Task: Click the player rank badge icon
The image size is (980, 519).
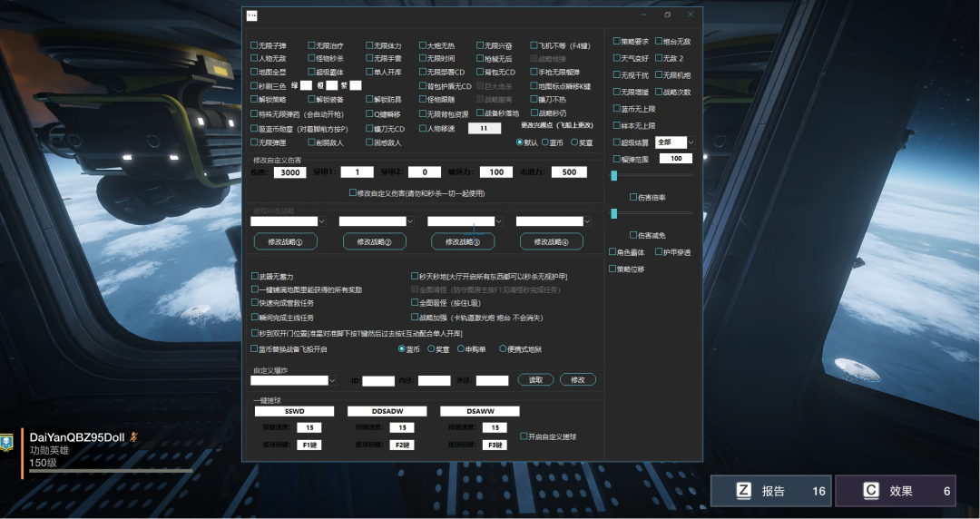Action: [7, 444]
